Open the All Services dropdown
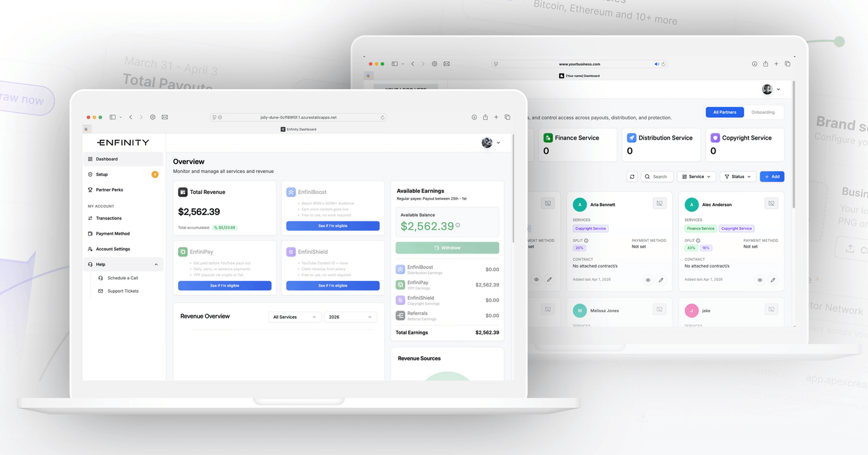Viewport: 868px width, 455px height. (294, 317)
